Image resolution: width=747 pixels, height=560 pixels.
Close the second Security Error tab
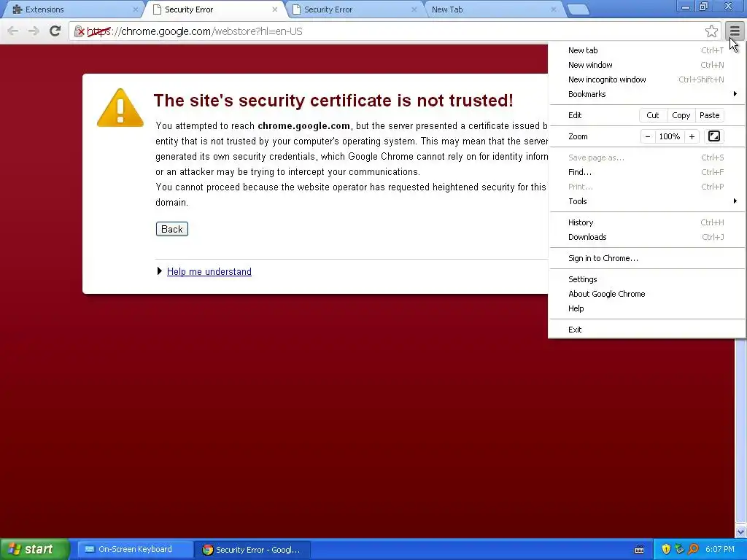(x=414, y=9)
